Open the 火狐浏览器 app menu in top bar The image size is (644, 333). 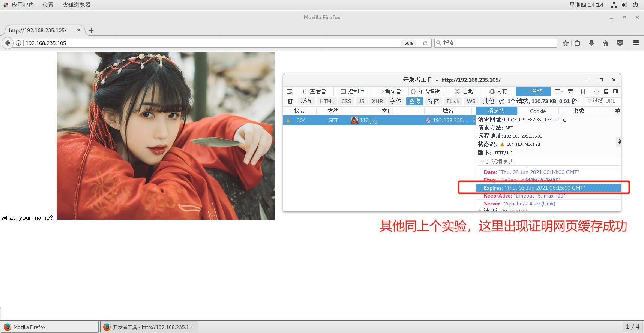click(x=77, y=5)
